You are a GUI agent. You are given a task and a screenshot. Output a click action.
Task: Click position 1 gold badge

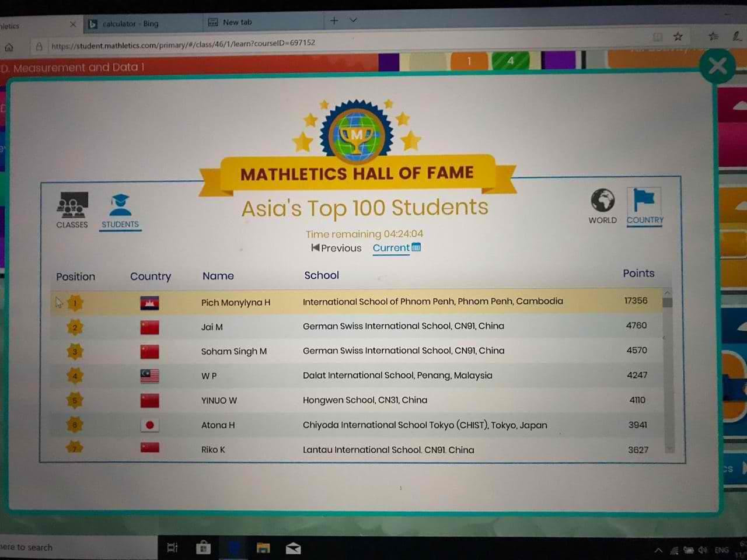[x=75, y=303]
